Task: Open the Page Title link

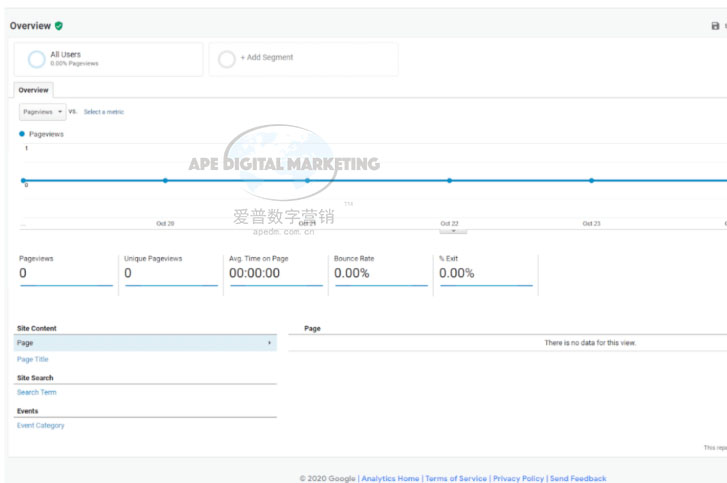Action: (32, 359)
